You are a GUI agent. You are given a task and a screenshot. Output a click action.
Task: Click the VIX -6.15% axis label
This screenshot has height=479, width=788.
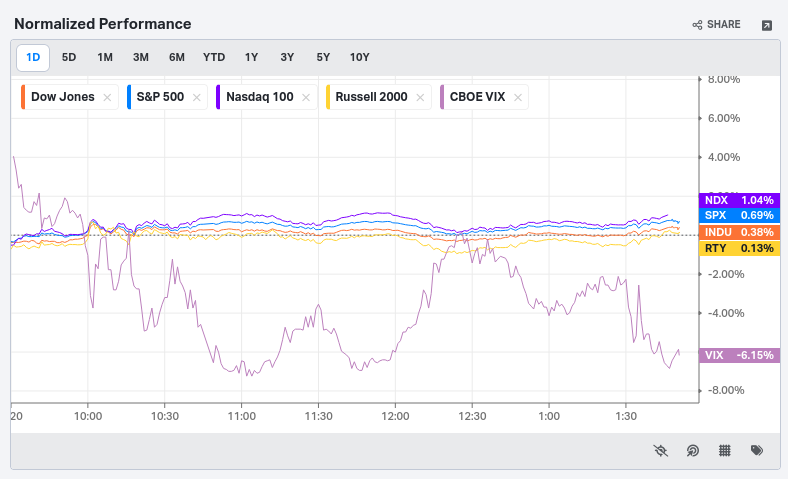pos(739,355)
